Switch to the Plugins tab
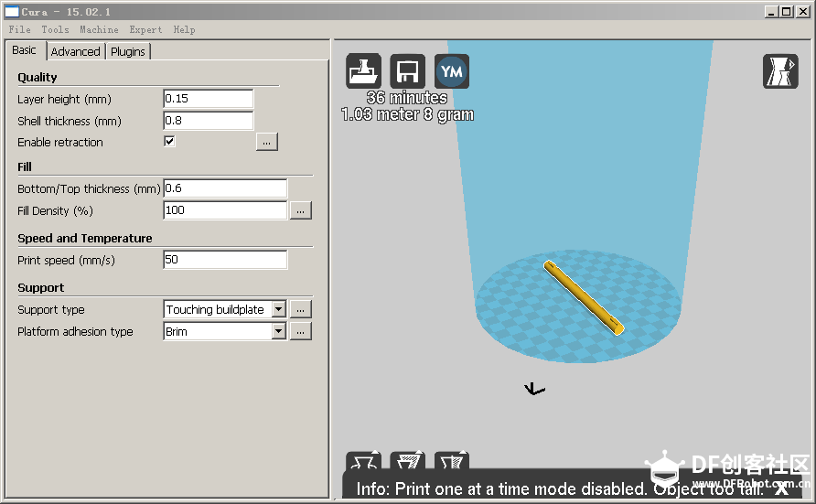Screen dimensions: 816x504 128,51
